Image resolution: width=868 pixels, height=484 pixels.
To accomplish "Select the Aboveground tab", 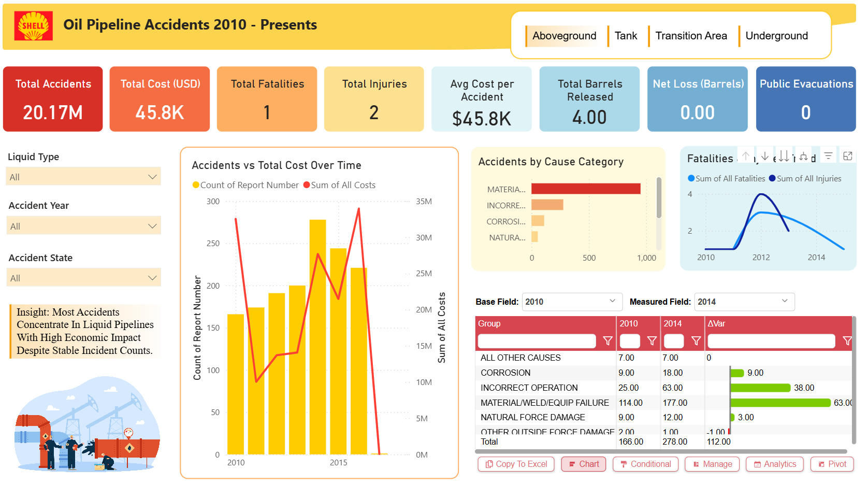I will 565,36.
